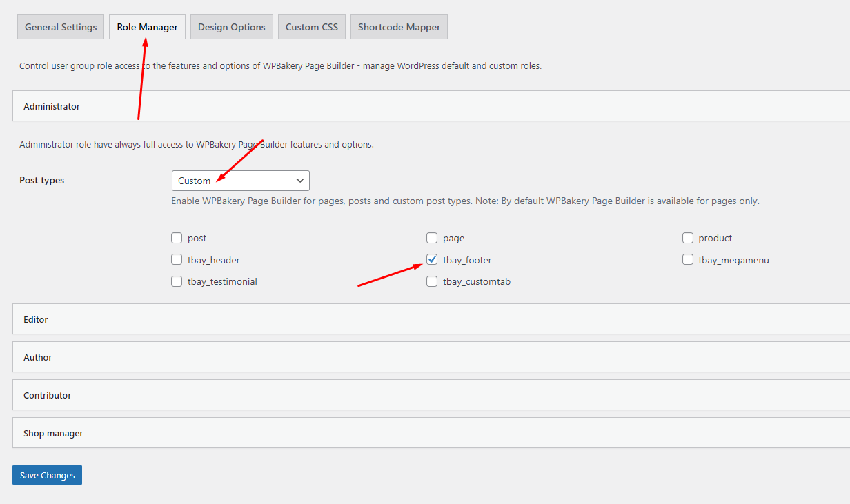Expand the Shop manager role panel

431,433
